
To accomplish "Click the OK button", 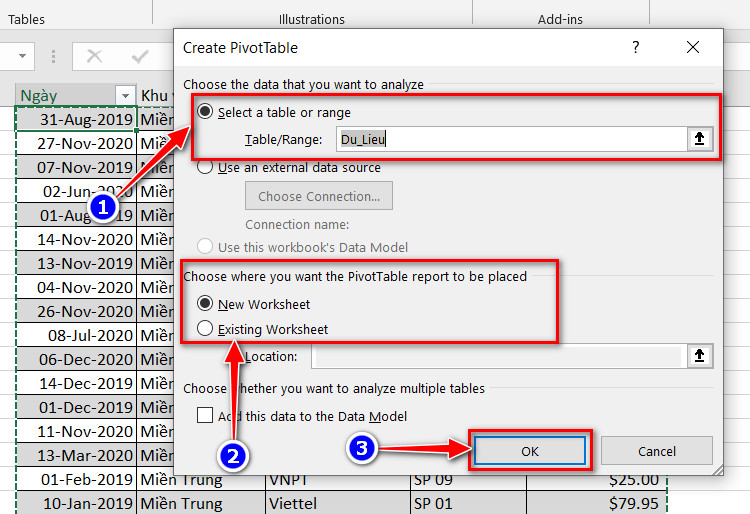I will [529, 451].
